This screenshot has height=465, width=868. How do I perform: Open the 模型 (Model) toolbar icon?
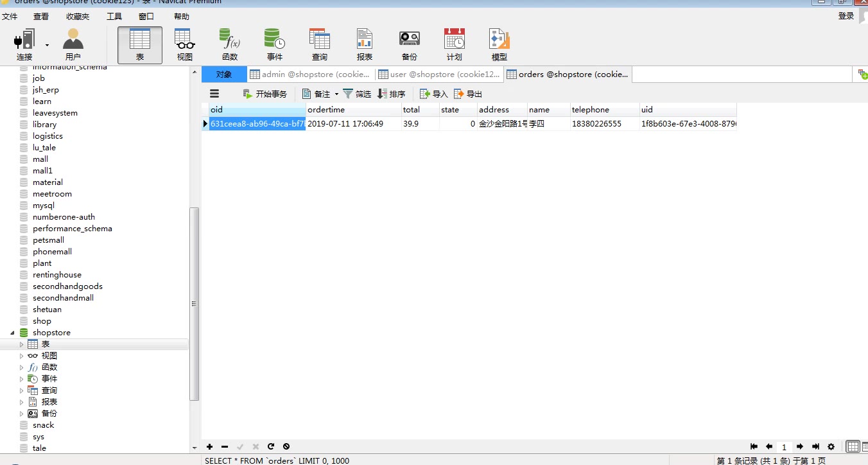[x=499, y=45]
